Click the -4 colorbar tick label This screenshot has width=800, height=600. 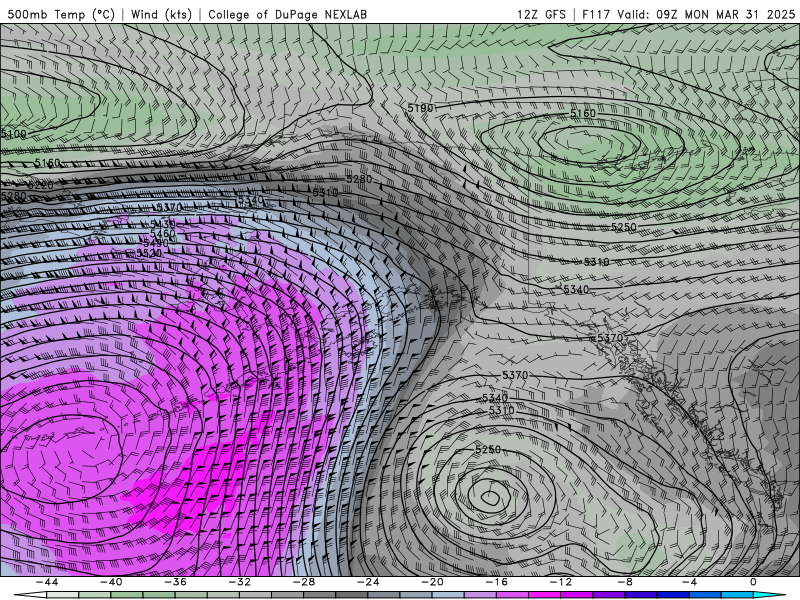689,582
